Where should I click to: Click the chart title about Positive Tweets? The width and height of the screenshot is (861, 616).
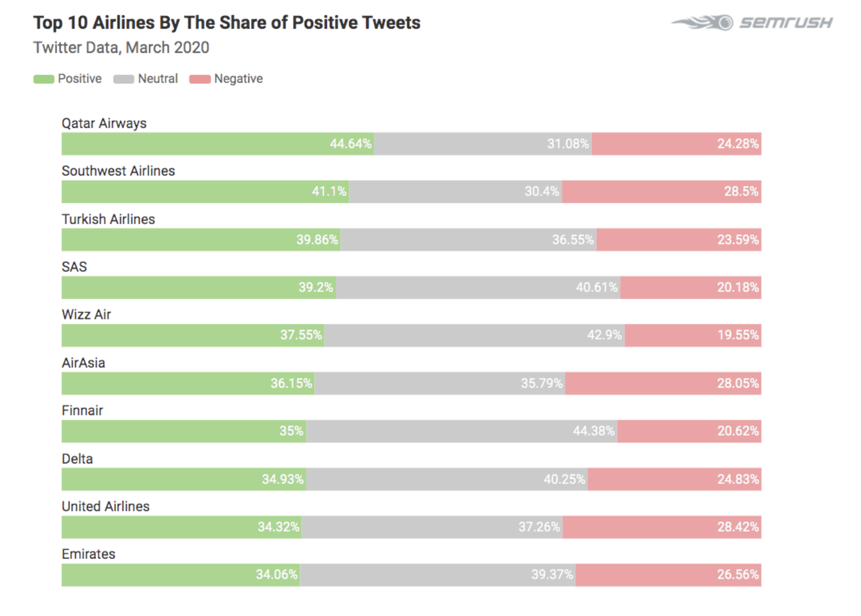coord(226,23)
